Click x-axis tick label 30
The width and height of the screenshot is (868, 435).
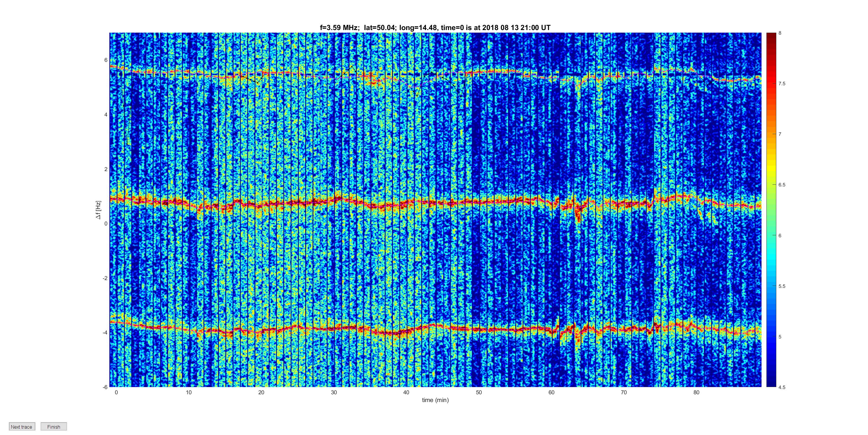click(334, 392)
